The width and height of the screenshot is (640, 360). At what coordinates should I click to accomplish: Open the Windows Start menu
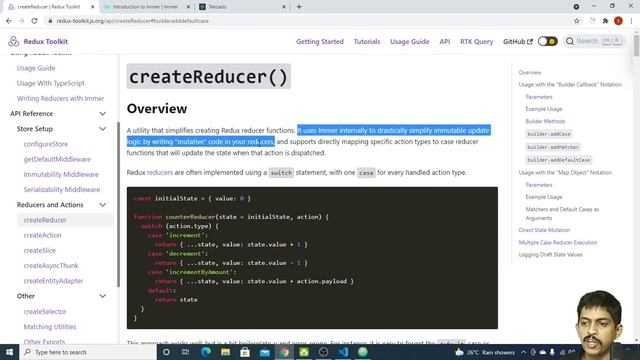point(9,352)
